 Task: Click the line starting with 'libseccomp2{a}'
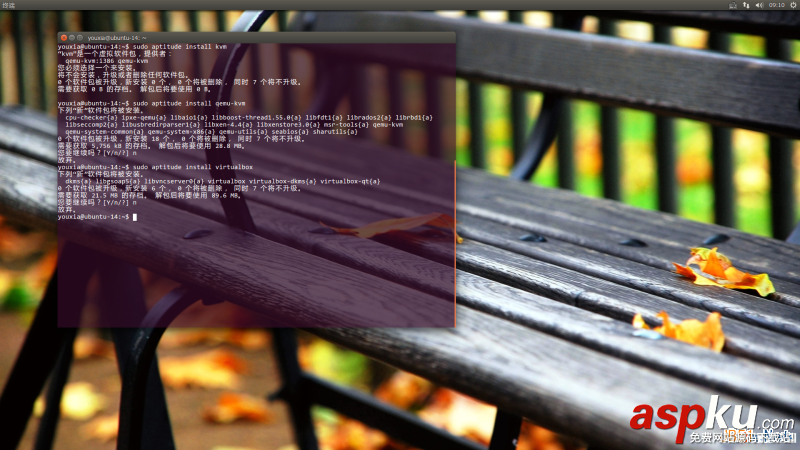point(234,124)
